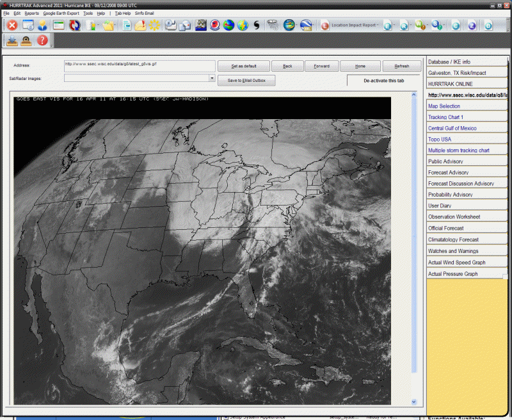The height and width of the screenshot is (420, 512).
Task: Switch to the Tracking Chart 1 tab
Action: tap(446, 117)
